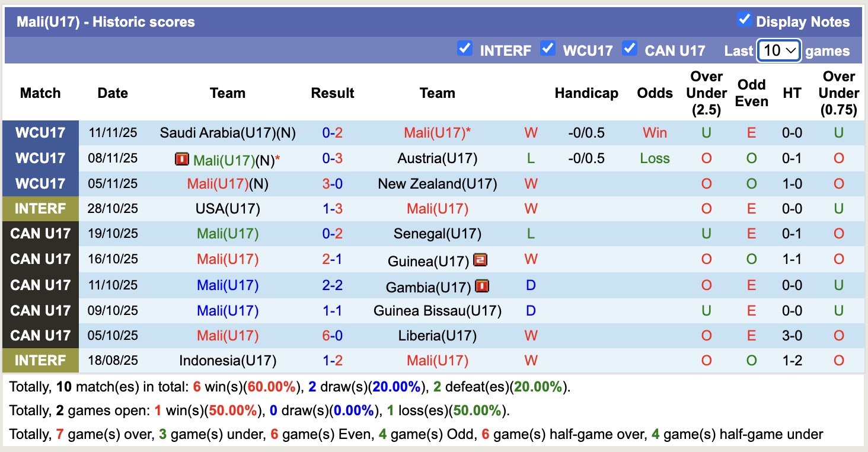The width and height of the screenshot is (868, 452).
Task: Disable the CAN U17 filter checkbox
Action: [x=630, y=49]
